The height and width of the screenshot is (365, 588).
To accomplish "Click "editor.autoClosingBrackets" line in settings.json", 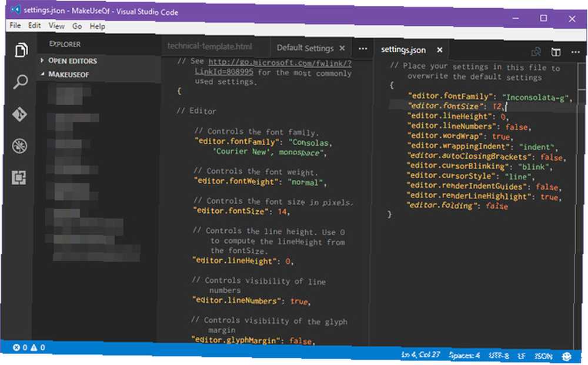I will pos(486,156).
